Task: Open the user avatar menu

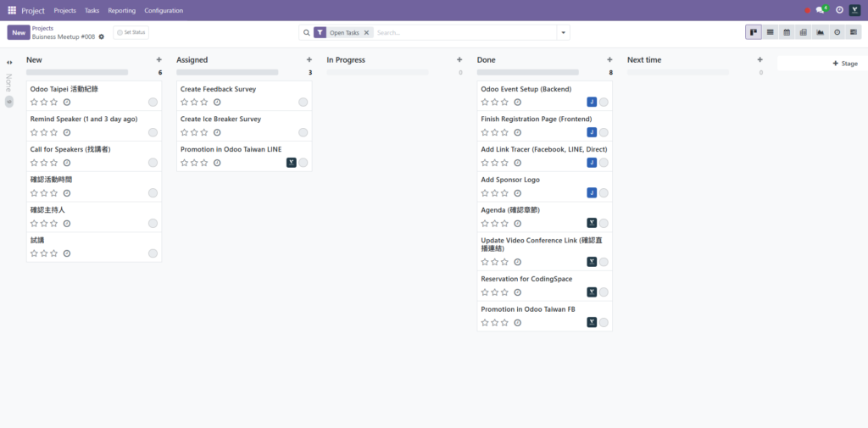Action: 854,10
